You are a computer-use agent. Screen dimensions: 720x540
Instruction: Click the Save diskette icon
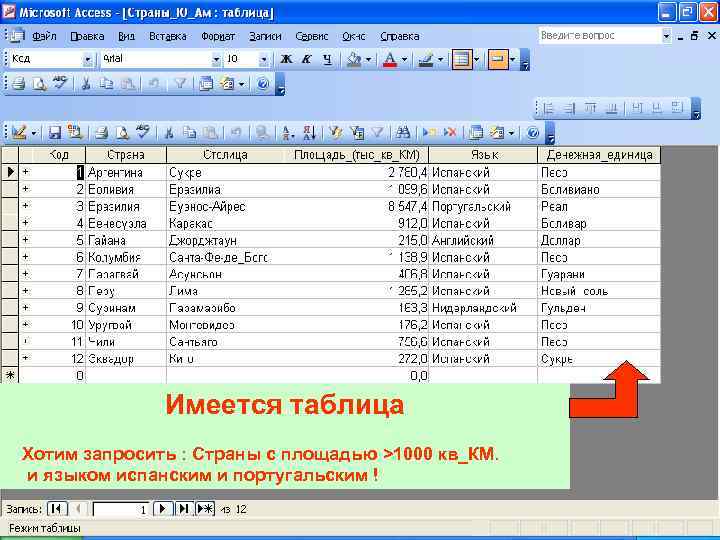(55, 133)
